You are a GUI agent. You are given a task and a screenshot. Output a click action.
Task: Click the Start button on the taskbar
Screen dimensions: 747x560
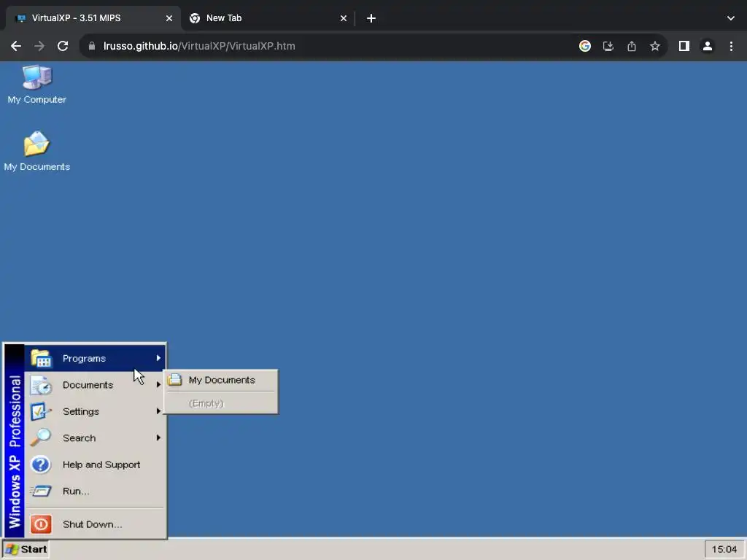[26, 550]
